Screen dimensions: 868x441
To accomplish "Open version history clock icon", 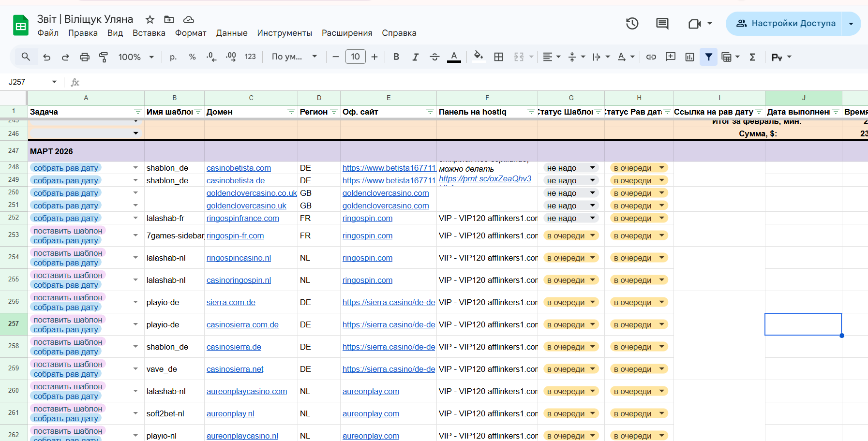I will [x=632, y=23].
